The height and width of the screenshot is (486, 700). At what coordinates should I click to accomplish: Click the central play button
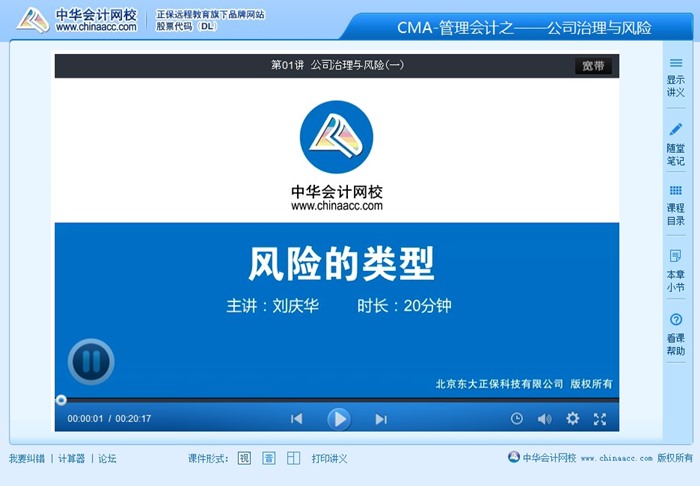tap(339, 419)
